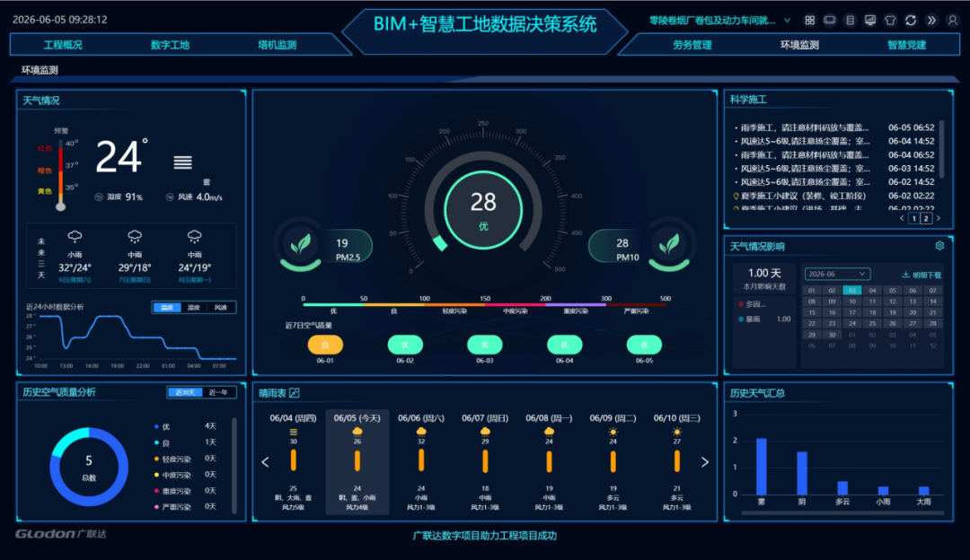Open the 工程概况 tab
The width and height of the screenshot is (970, 560).
[x=63, y=45]
